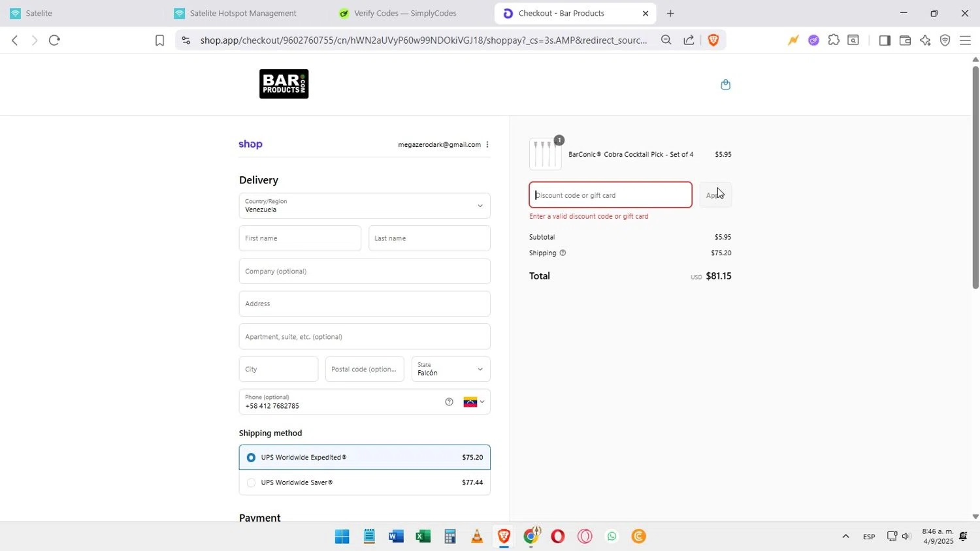Bookmark this page icon
Screen dimensions: 980x551
(x=159, y=40)
